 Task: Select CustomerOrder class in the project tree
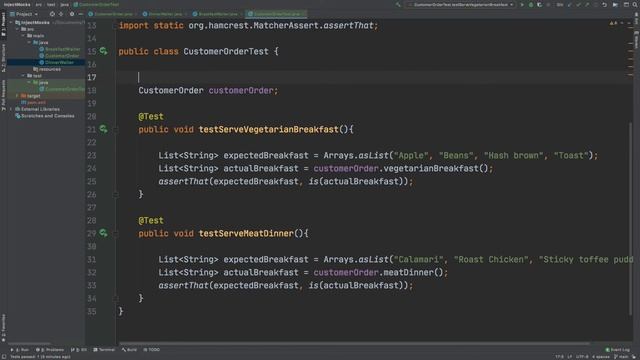point(59,56)
